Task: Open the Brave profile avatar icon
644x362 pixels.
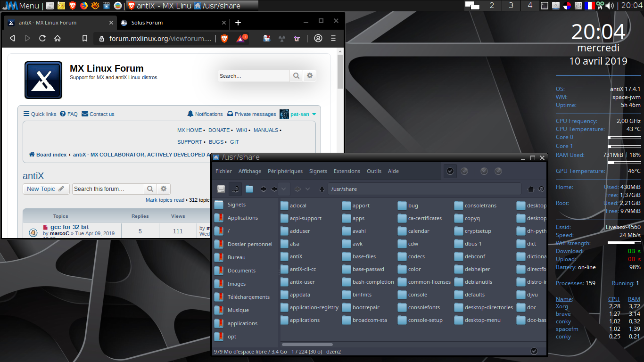Action: pyautogui.click(x=318, y=38)
